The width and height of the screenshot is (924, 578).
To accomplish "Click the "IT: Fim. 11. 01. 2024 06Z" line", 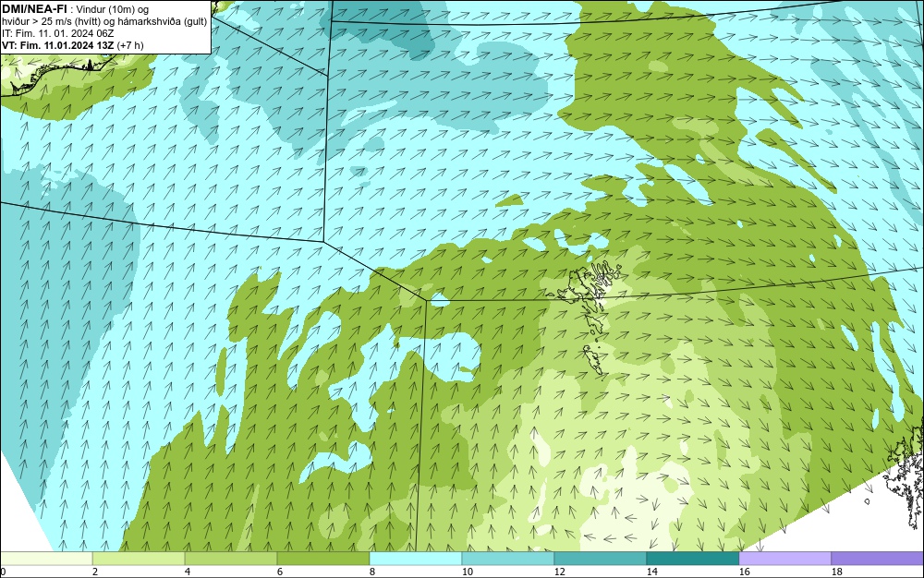I will [x=57, y=33].
